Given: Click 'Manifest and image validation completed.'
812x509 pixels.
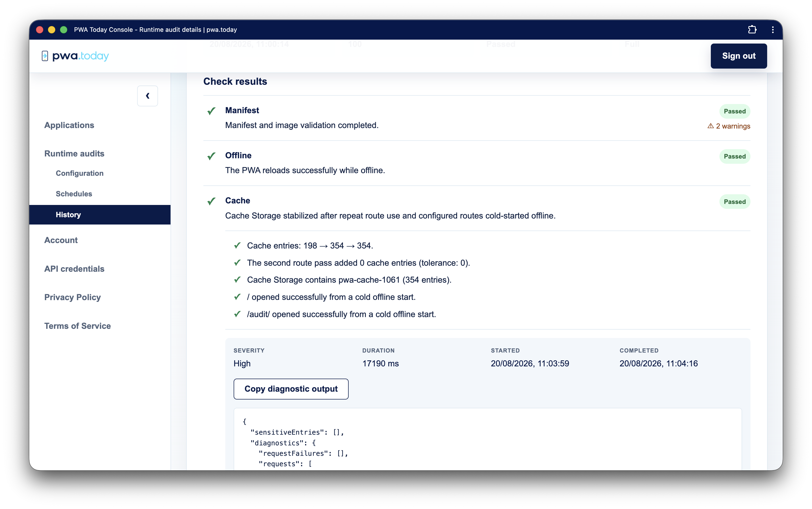Looking at the screenshot, I should [302, 125].
